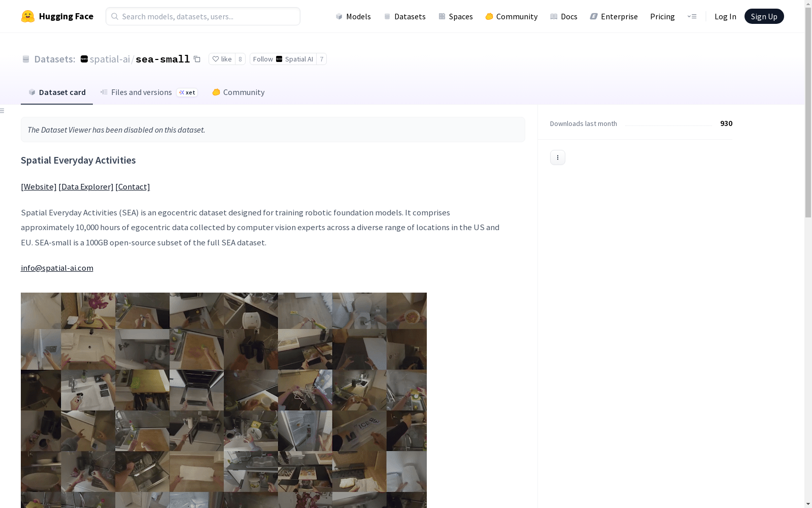
Task: Click the like count 8
Action: click(x=240, y=59)
